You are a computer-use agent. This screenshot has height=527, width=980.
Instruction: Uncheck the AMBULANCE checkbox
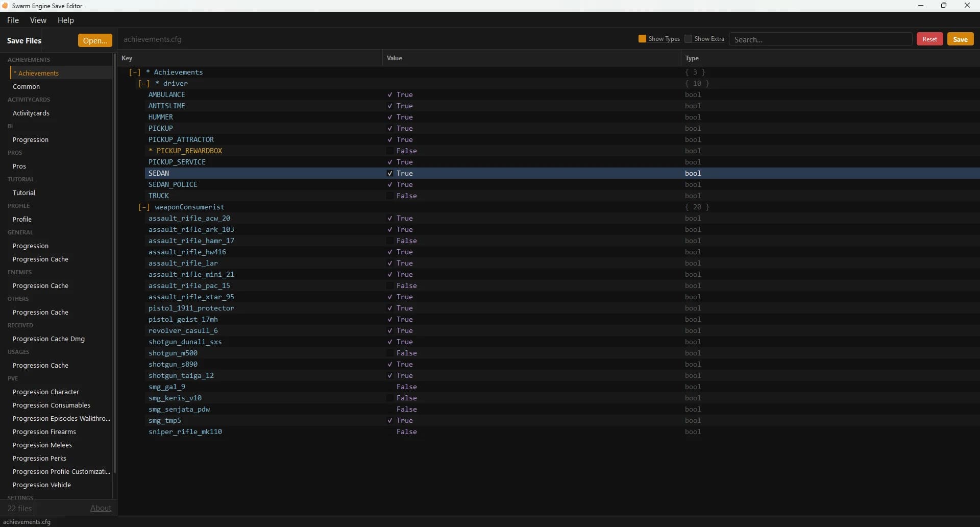[389, 94]
